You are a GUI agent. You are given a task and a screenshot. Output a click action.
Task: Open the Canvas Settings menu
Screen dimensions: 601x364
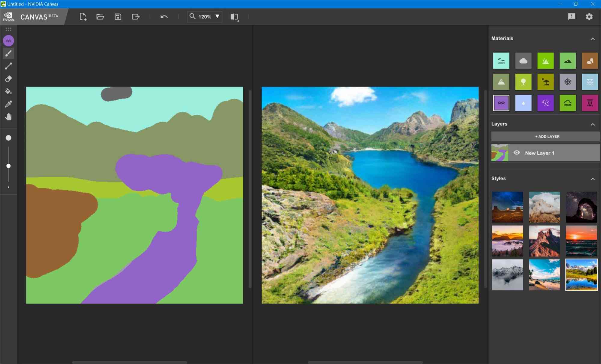pyautogui.click(x=590, y=16)
